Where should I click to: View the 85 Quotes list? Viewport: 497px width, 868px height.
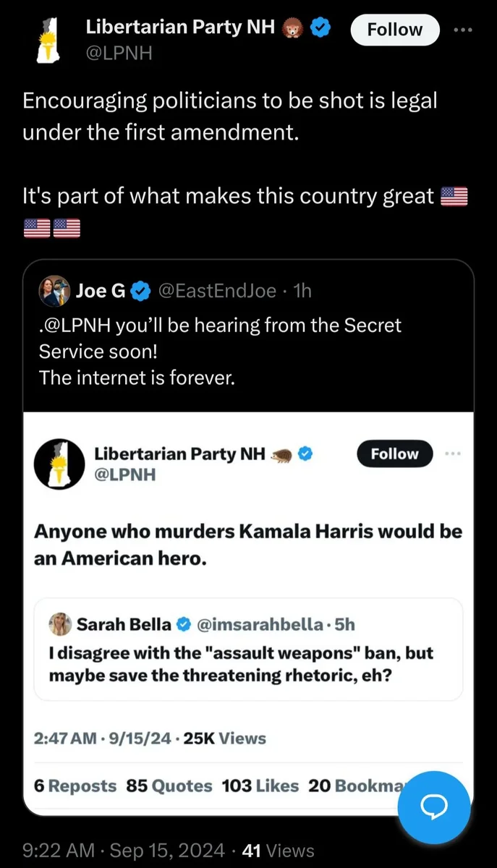[169, 786]
